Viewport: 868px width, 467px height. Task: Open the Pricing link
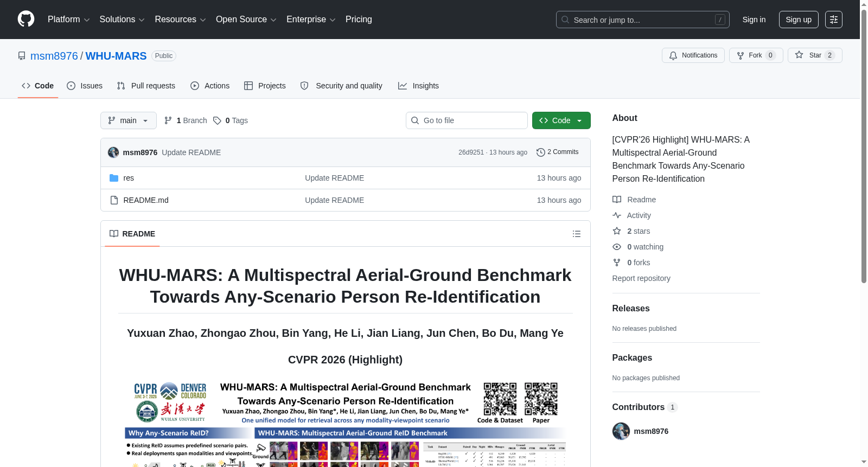click(359, 20)
